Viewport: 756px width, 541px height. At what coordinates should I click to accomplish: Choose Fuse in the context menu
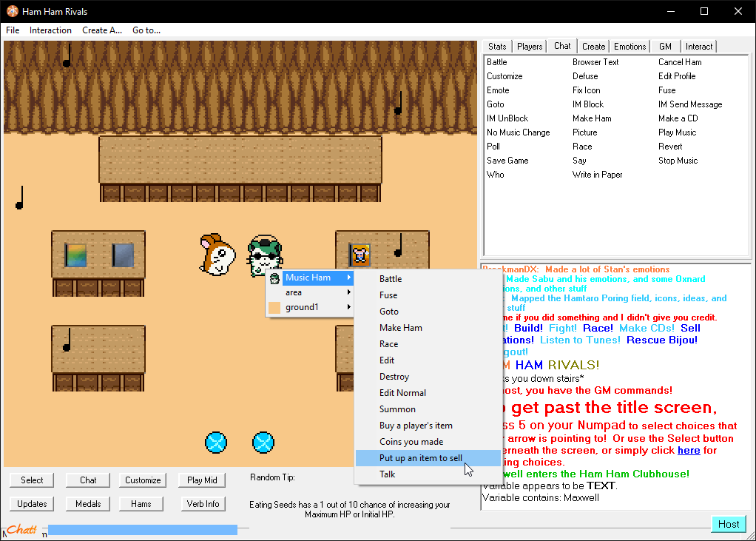(x=427, y=295)
